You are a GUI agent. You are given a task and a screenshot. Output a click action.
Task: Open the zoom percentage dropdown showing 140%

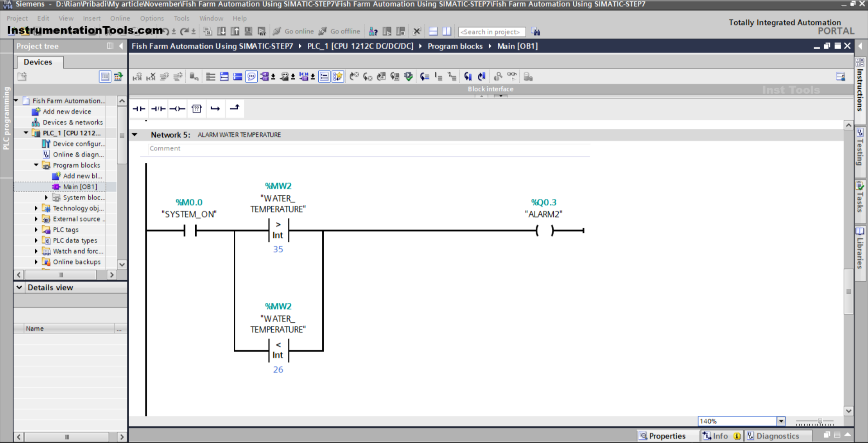tap(781, 421)
